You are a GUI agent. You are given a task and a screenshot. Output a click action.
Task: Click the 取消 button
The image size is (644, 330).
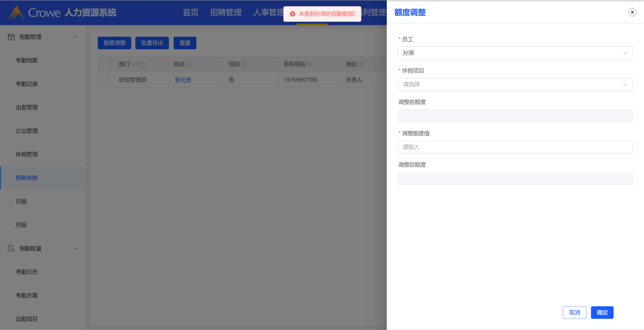(x=574, y=313)
